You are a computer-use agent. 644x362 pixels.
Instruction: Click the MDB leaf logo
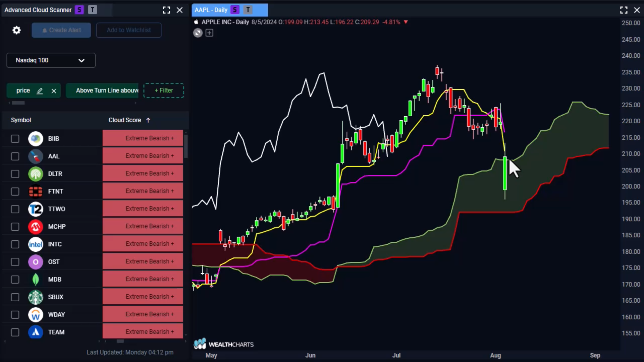coord(36,280)
